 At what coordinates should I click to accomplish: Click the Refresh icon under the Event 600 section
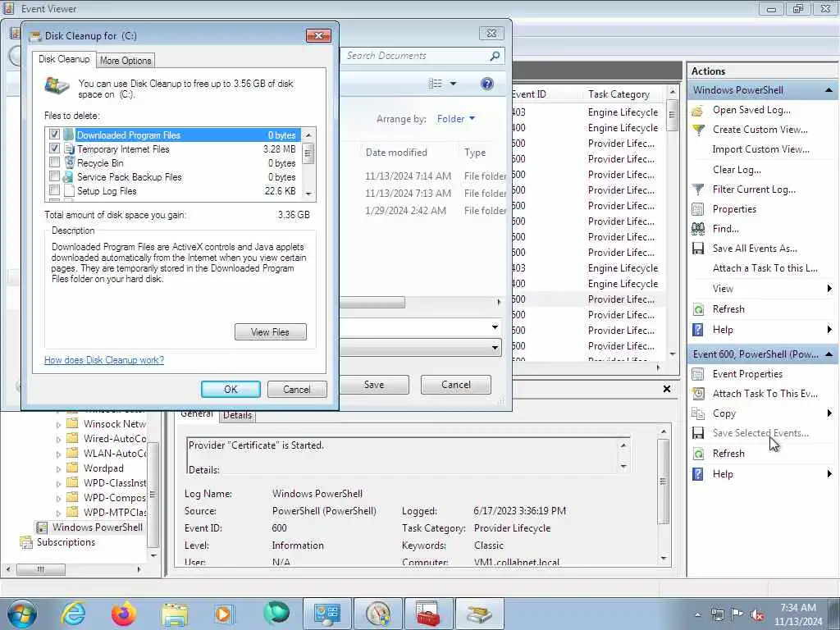(697, 454)
